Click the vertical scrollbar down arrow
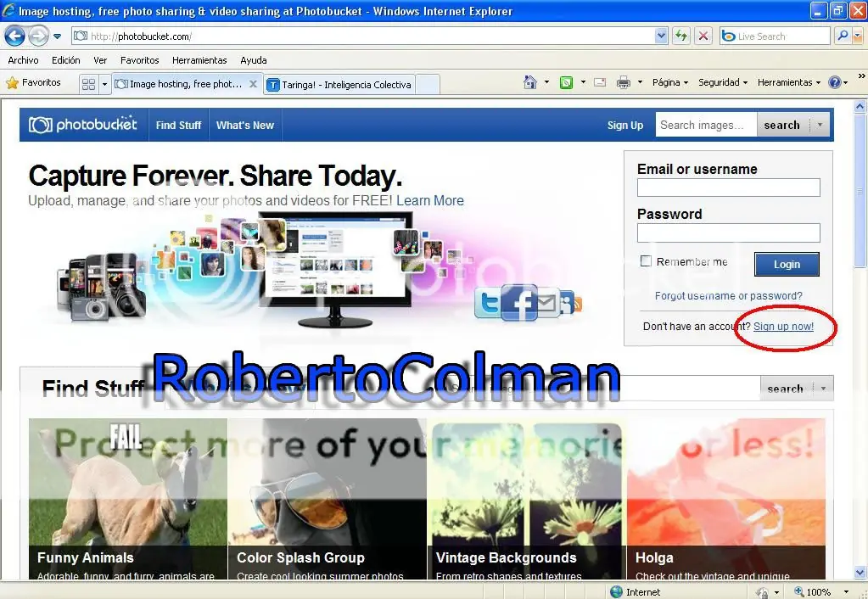This screenshot has height=599, width=868. [860, 573]
